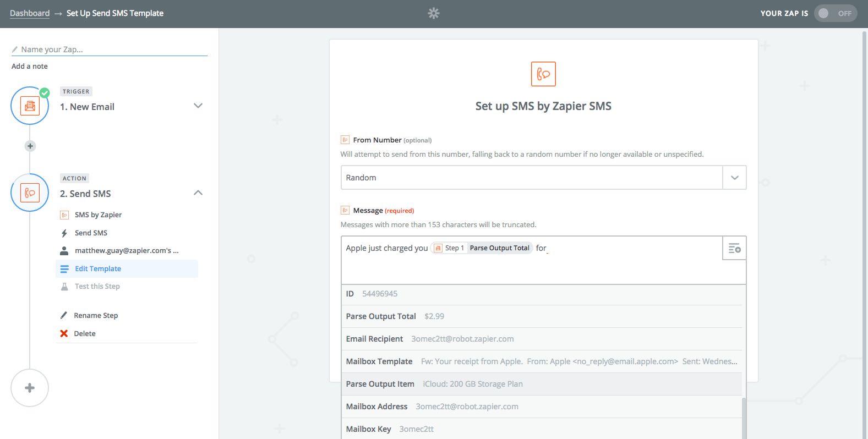Screen dimensions: 868x439
Task: Click the Name your Zap field
Action: tap(110, 50)
